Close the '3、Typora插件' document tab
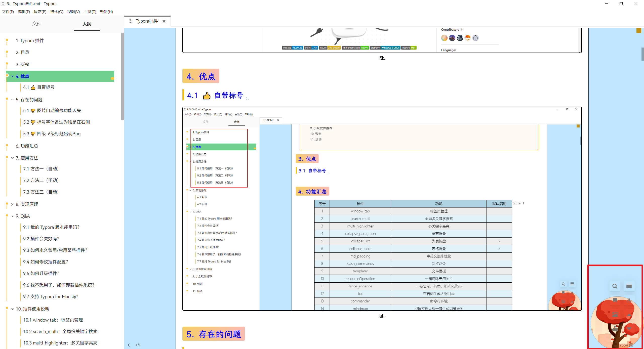Screen dimensions: 644x349 pos(164,21)
